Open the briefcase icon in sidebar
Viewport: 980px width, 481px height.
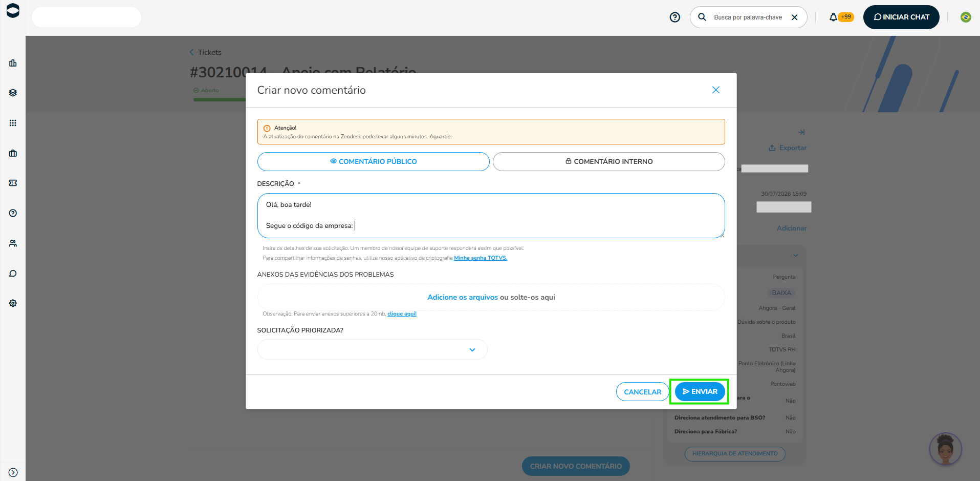pyautogui.click(x=13, y=153)
